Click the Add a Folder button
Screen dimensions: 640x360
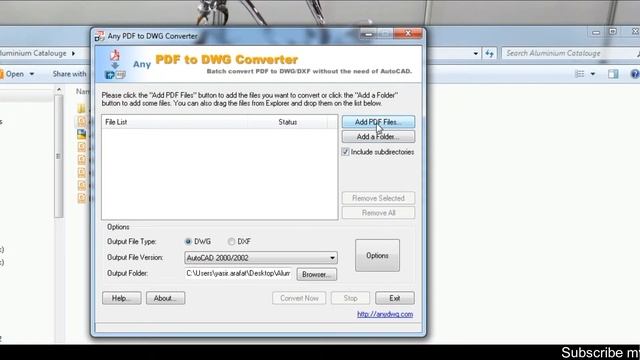click(x=378, y=137)
